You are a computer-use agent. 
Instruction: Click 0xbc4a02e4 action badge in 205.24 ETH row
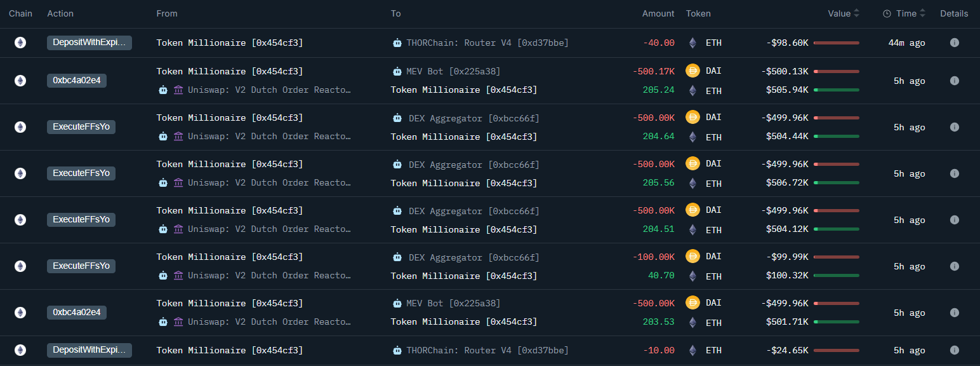pyautogui.click(x=77, y=81)
